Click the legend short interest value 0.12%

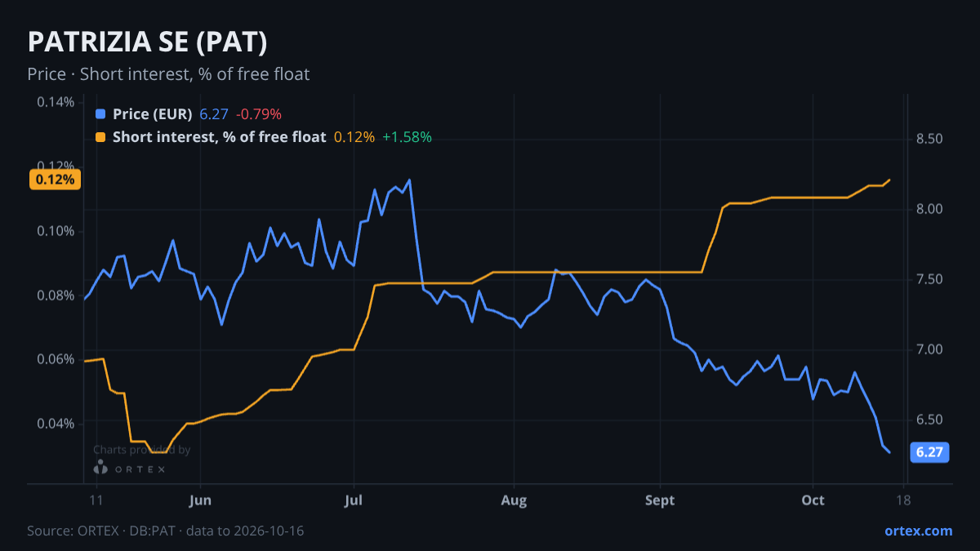[354, 137]
